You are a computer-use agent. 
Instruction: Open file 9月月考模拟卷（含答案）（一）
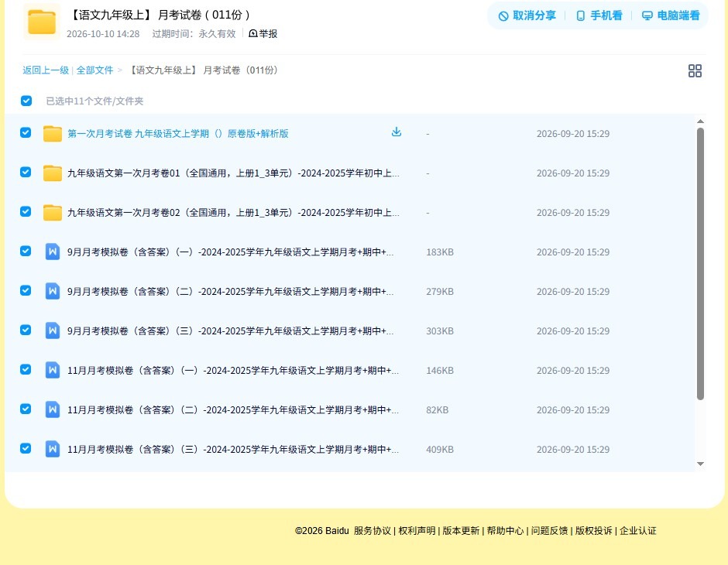pyautogui.click(x=230, y=252)
